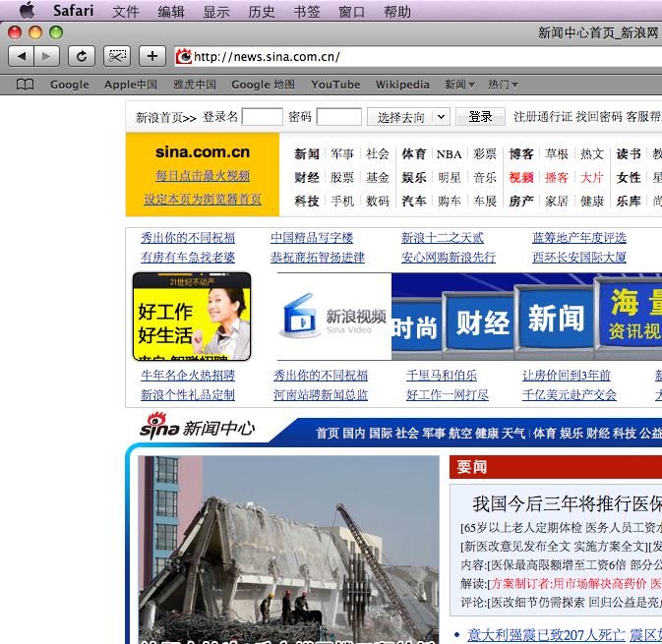Open the Apple中国 bookmark
The width and height of the screenshot is (662, 644).
[x=131, y=85]
